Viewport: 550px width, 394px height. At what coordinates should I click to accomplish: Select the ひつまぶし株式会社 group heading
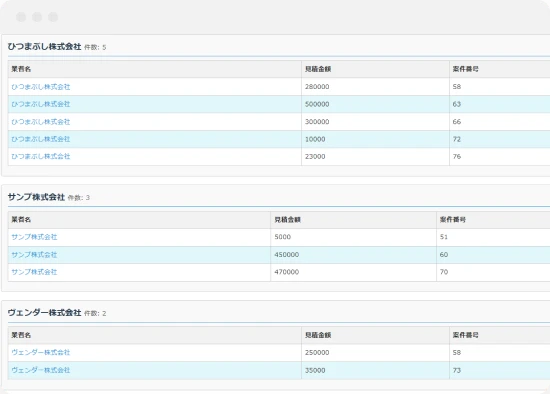(45, 47)
